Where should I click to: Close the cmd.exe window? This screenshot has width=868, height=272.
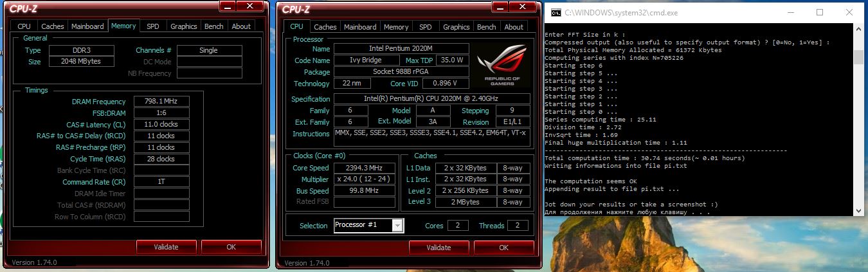coord(849,12)
